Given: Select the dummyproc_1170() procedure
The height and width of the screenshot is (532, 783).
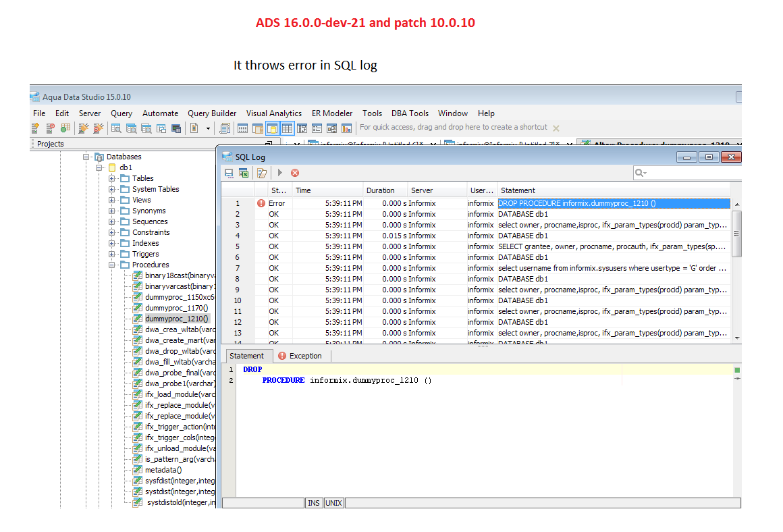Looking at the screenshot, I should coord(177,309).
